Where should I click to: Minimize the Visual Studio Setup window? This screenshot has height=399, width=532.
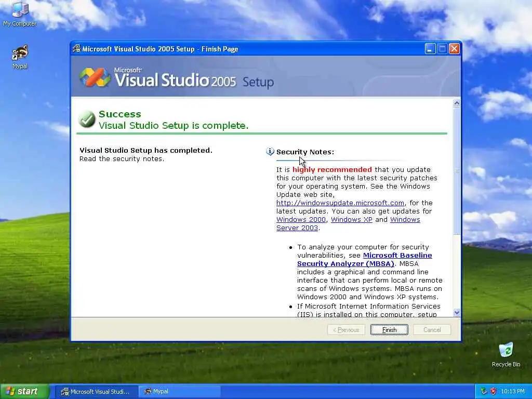[430, 49]
